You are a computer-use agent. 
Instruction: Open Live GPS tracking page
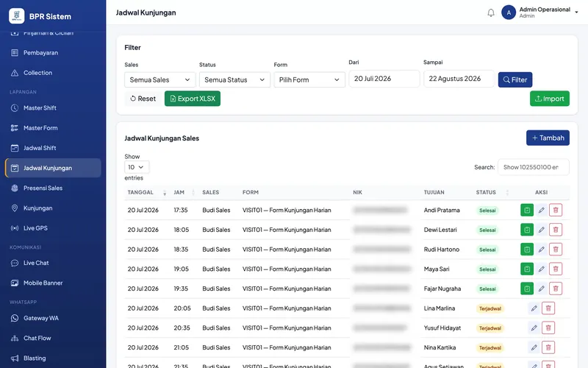click(53, 228)
